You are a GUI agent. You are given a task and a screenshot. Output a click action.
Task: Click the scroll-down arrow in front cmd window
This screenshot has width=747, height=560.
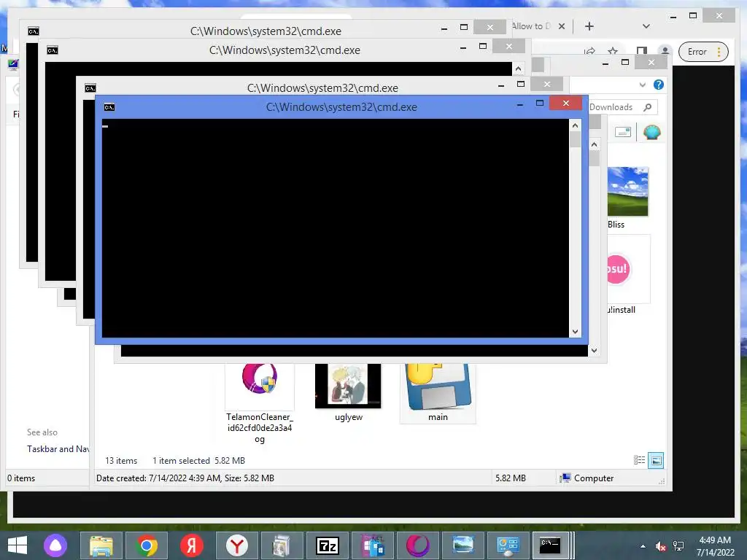(x=575, y=332)
